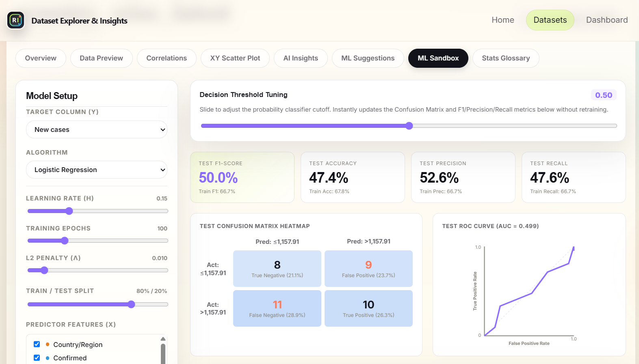Image resolution: width=639 pixels, height=364 pixels.
Task: Click the 0.50 threshold value badge
Action: point(604,95)
